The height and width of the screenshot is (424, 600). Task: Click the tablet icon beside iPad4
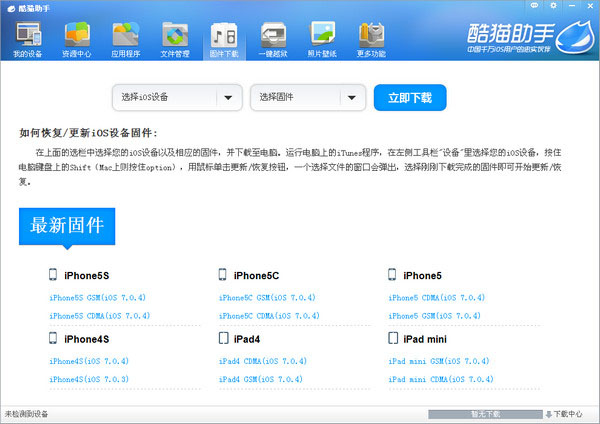point(223,338)
